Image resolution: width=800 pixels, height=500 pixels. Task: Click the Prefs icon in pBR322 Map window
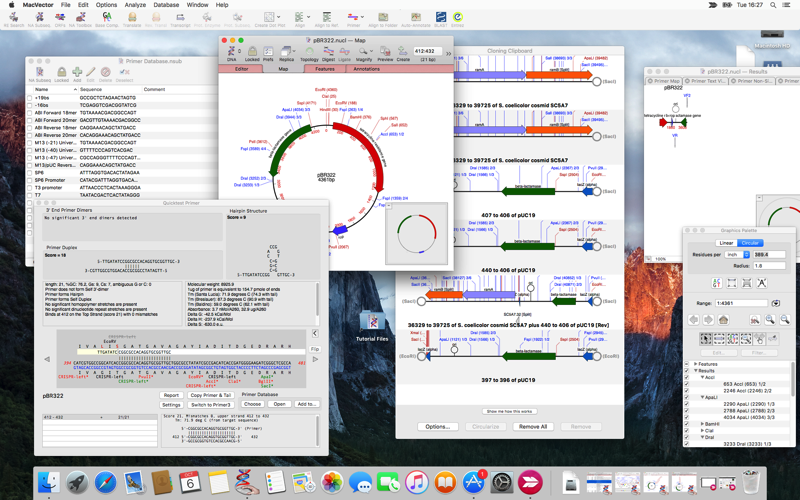268,51
